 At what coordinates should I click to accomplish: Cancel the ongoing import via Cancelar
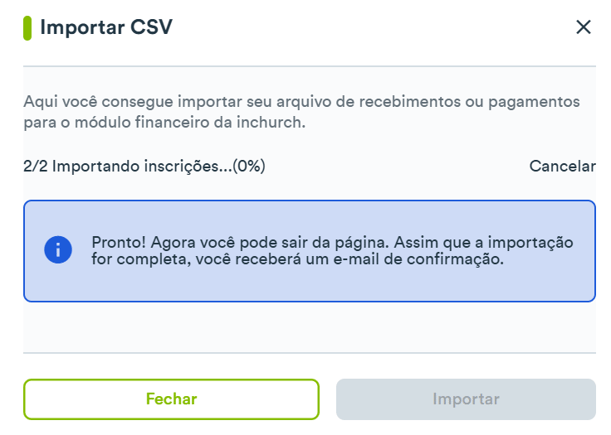tap(562, 166)
